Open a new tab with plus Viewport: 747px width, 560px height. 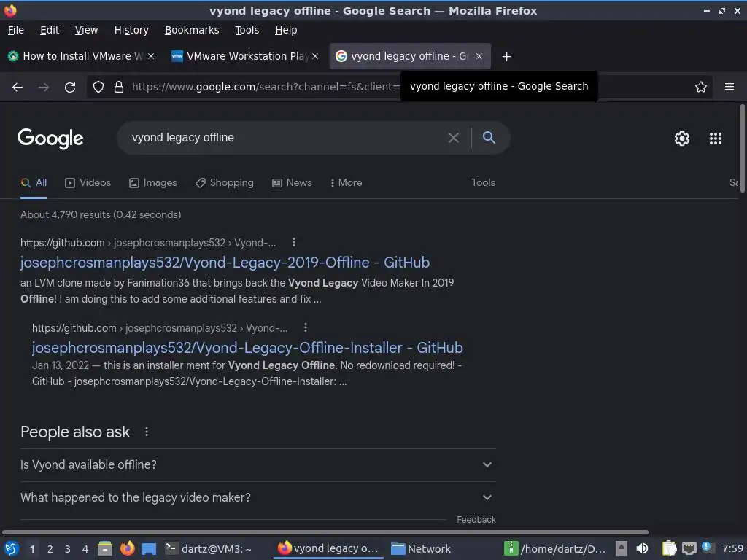coord(506,57)
